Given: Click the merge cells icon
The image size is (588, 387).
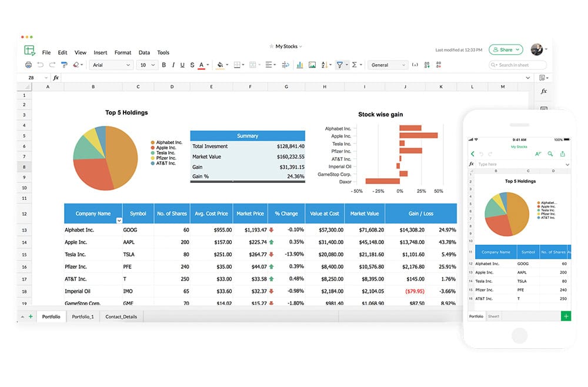Looking at the screenshot, I should tap(253, 65).
